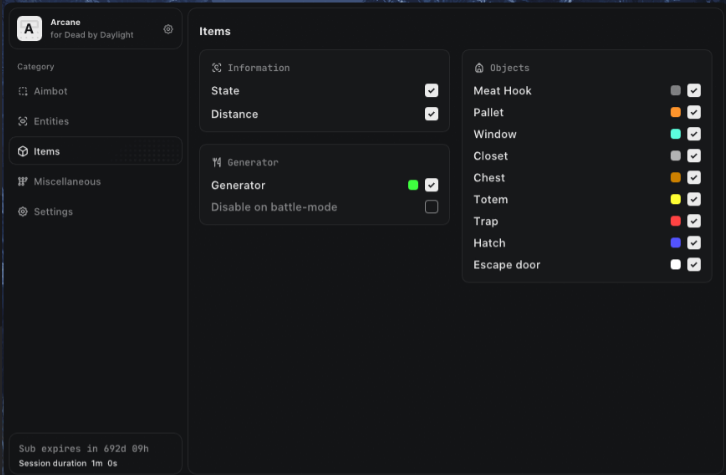Switch to the Miscellaneous category

coord(67,182)
